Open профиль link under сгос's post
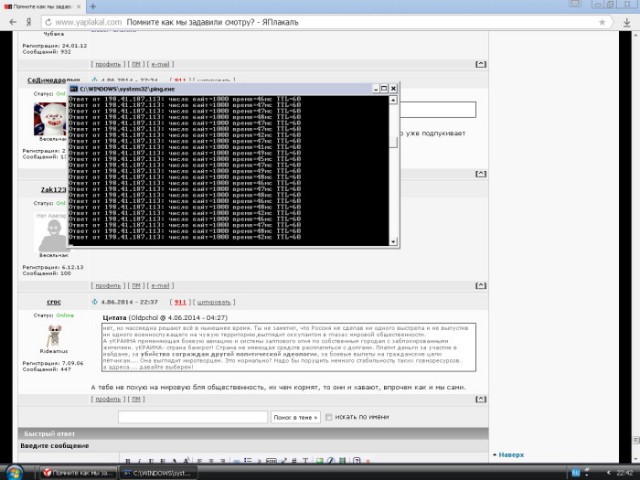 pyautogui.click(x=108, y=399)
